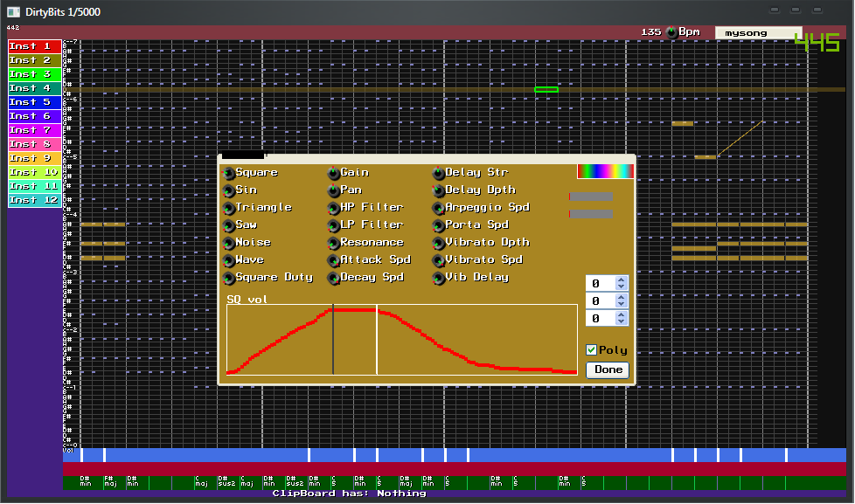Increase the bottom number spinner value

click(x=621, y=314)
